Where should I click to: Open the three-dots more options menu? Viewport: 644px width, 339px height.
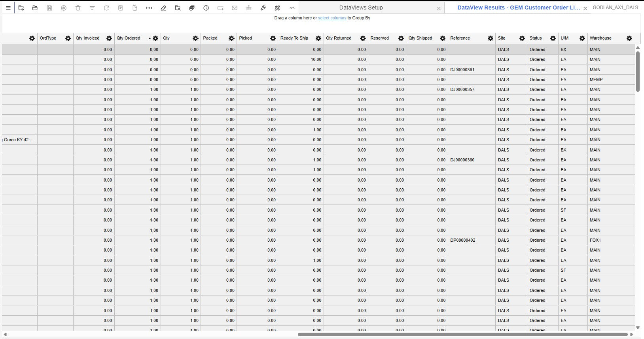(x=149, y=8)
